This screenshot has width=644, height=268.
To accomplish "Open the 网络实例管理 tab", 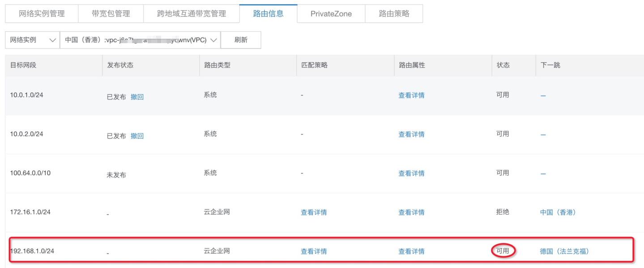I will 42,13.
